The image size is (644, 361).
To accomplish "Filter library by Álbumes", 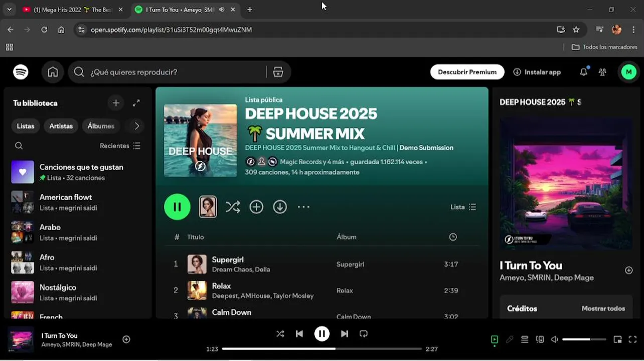I will pos(101,126).
